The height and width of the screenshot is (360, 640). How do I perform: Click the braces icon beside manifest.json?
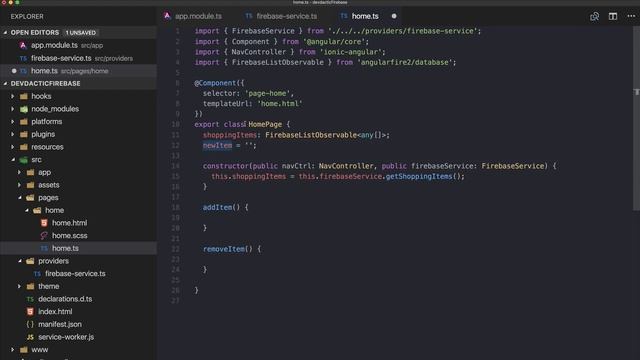point(30,324)
